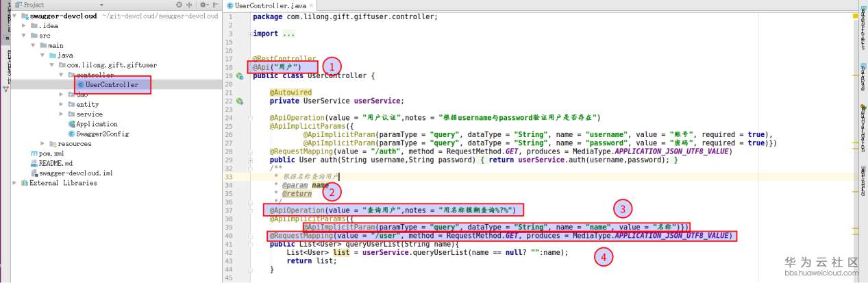This screenshot has height=283, width=868.
Task: Collapse the java folder arrow
Action: click(x=43, y=56)
